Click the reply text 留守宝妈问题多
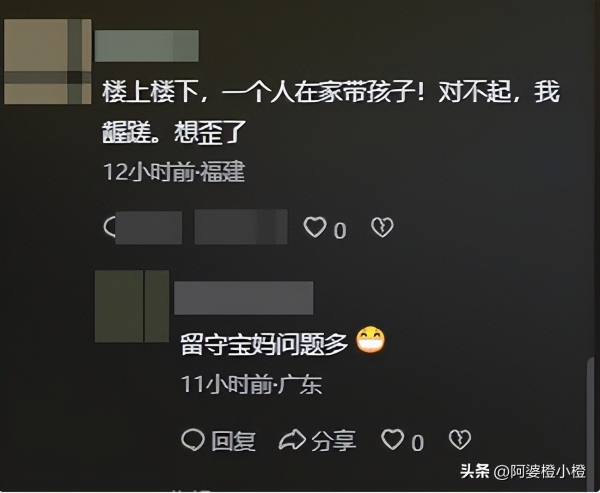The height and width of the screenshot is (493, 600). coord(264,344)
